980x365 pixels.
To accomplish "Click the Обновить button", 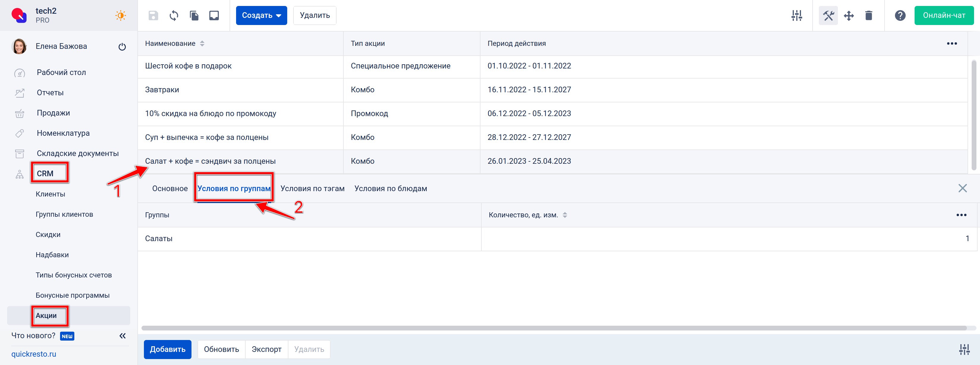I will pos(222,350).
